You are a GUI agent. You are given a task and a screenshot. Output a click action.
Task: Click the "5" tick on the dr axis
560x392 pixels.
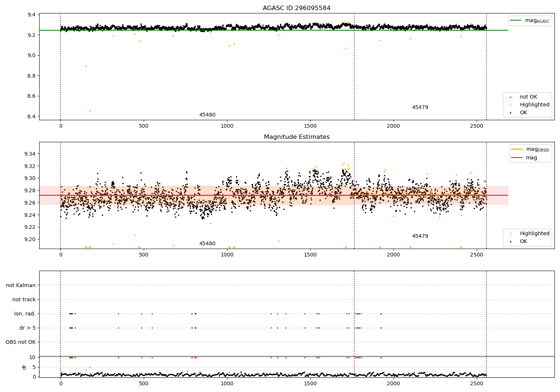[34, 367]
